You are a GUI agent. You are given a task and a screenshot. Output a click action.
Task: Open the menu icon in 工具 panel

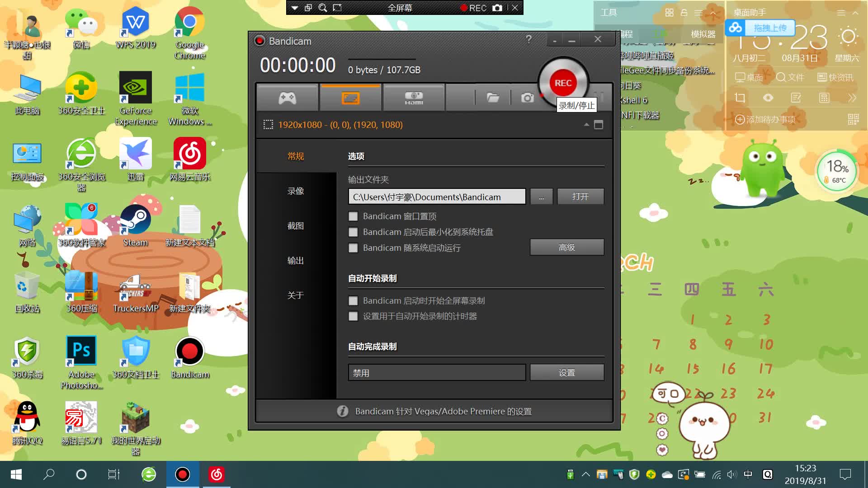pos(698,13)
